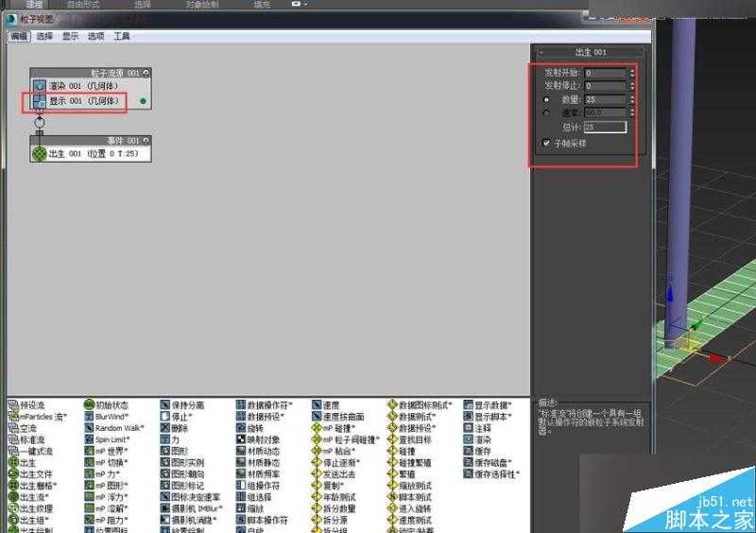The image size is (756, 533).
Task: Click the 发射开始 input field
Action: pos(605,73)
